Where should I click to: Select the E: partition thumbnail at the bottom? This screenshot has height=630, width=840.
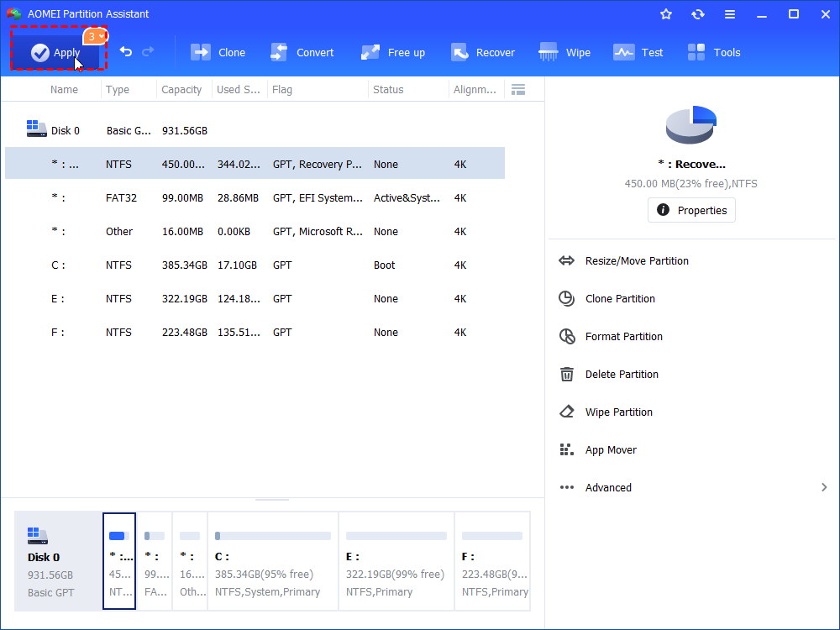(x=396, y=560)
